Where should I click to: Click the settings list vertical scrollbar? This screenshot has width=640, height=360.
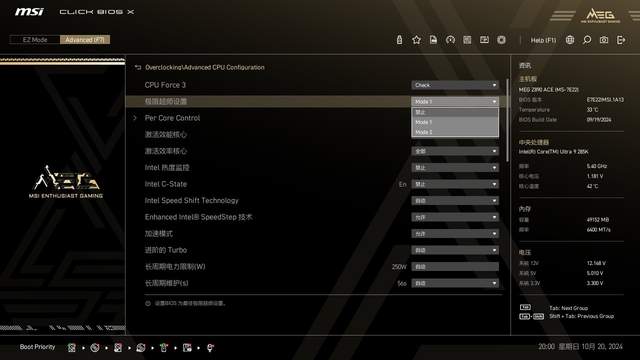coord(507,120)
